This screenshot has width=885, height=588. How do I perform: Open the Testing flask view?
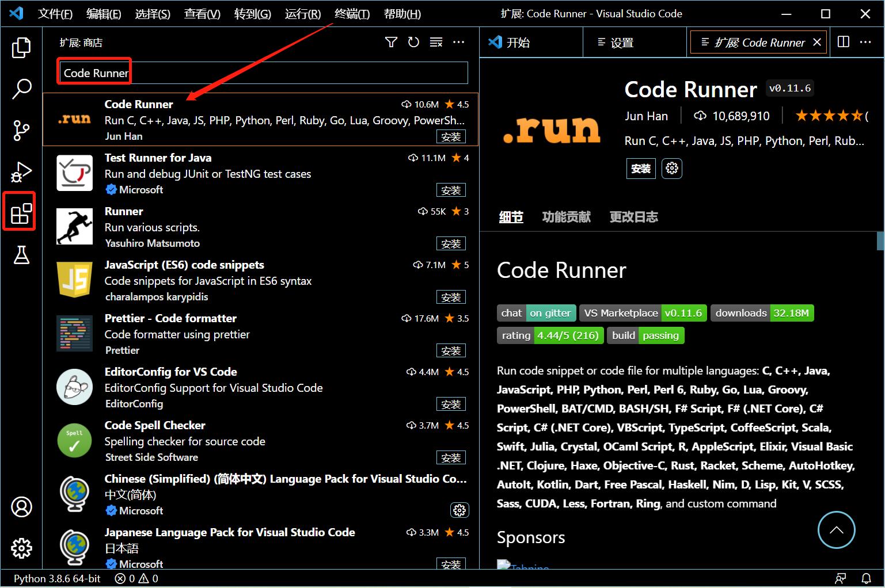coord(21,255)
